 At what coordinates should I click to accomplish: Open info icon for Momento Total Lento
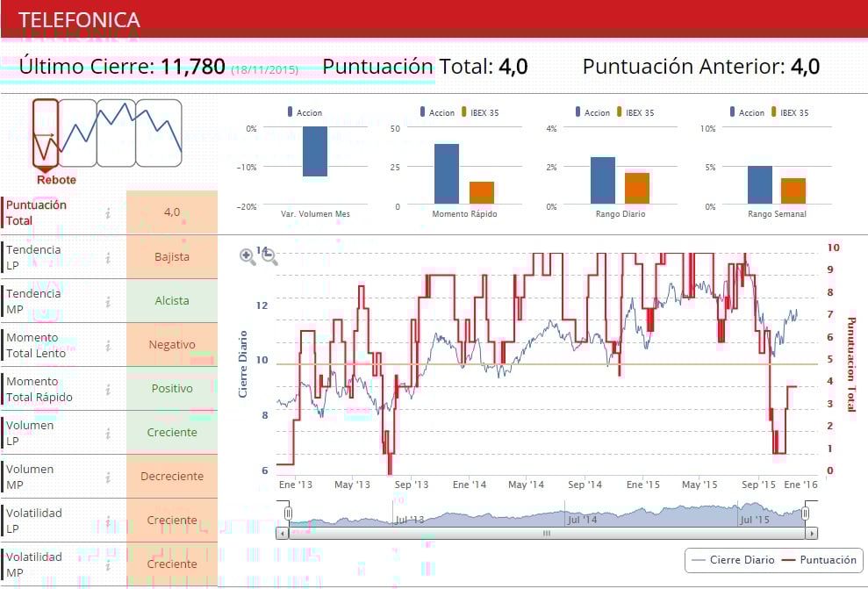(108, 346)
